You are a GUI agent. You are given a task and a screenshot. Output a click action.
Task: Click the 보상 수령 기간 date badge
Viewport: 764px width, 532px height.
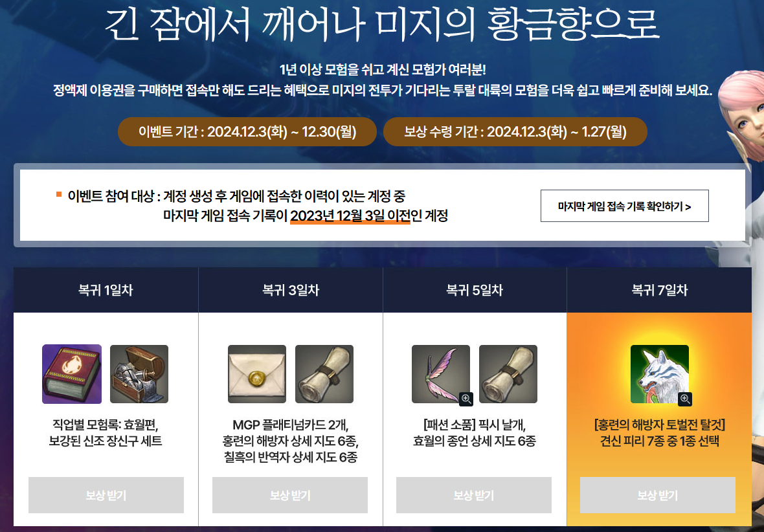click(x=515, y=131)
